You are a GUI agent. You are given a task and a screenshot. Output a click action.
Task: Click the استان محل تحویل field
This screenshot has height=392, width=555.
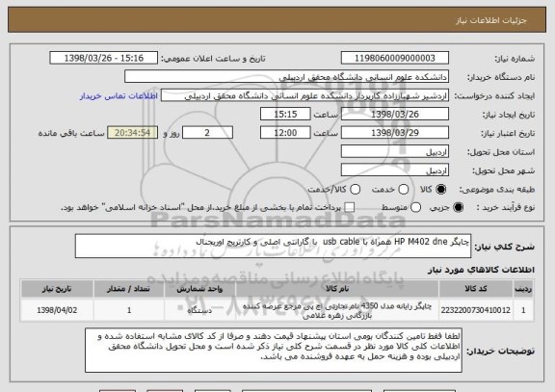coord(395,152)
